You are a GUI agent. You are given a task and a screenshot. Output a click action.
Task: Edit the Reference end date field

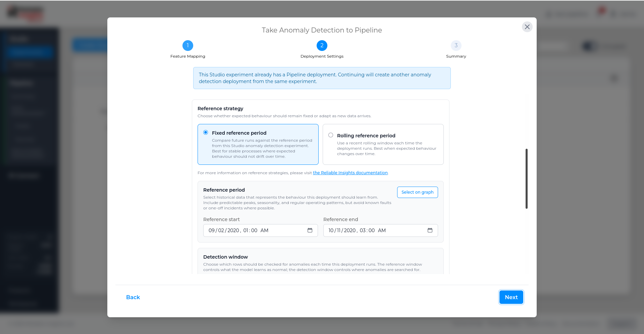tap(380, 230)
